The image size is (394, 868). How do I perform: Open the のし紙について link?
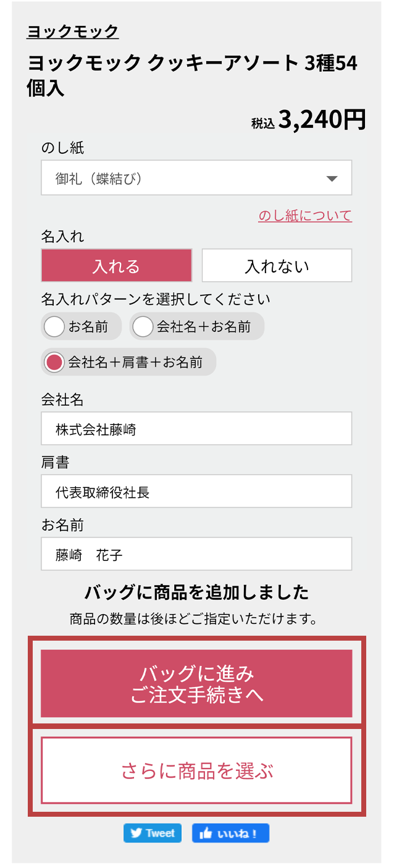coord(304,216)
